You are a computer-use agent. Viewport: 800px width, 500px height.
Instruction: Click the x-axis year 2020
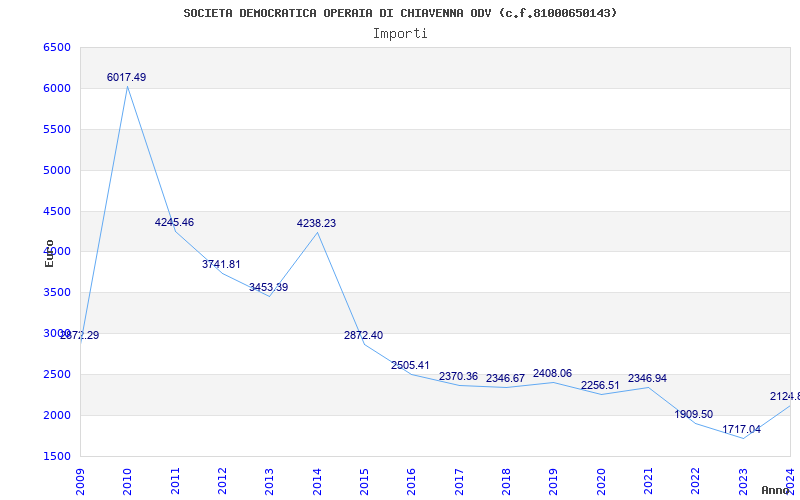click(x=601, y=481)
